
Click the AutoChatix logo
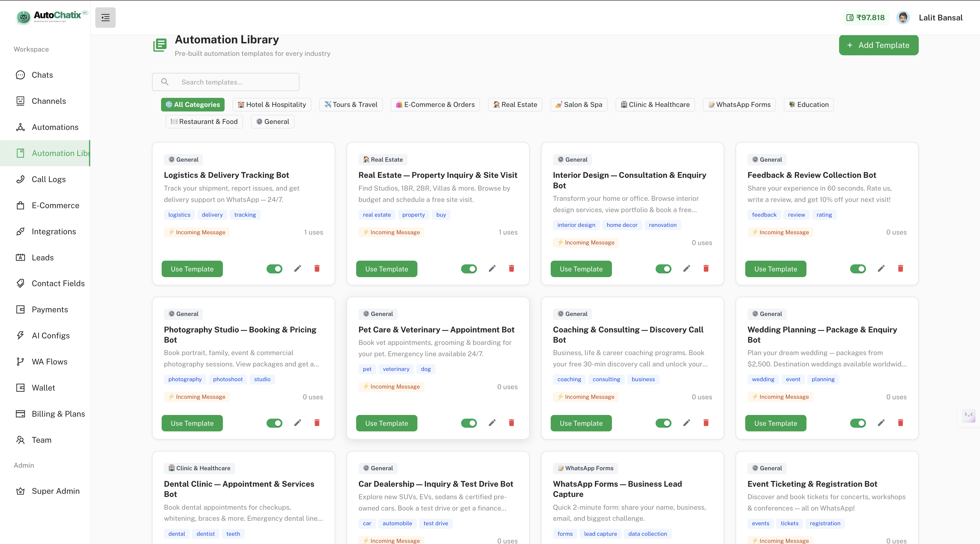click(52, 17)
